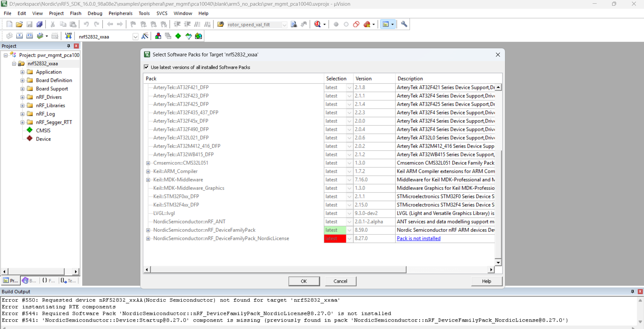The width and height of the screenshot is (644, 329).
Task: Click the LOAD download to flash icon
Action: click(x=68, y=36)
